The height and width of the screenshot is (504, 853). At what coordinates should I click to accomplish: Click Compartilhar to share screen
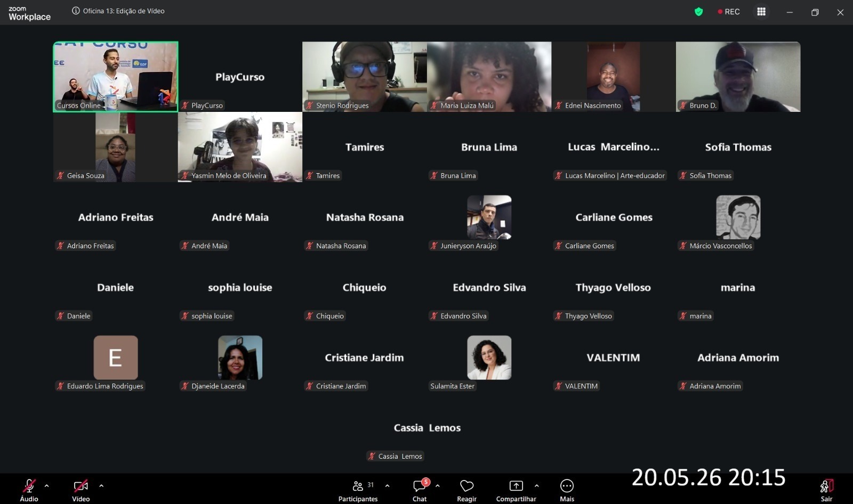[516, 490]
